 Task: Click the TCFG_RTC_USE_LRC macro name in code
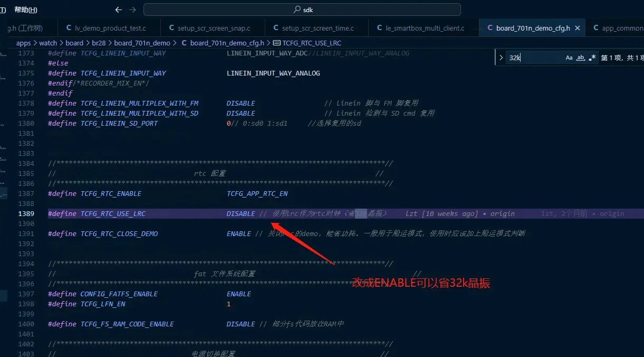(113, 213)
